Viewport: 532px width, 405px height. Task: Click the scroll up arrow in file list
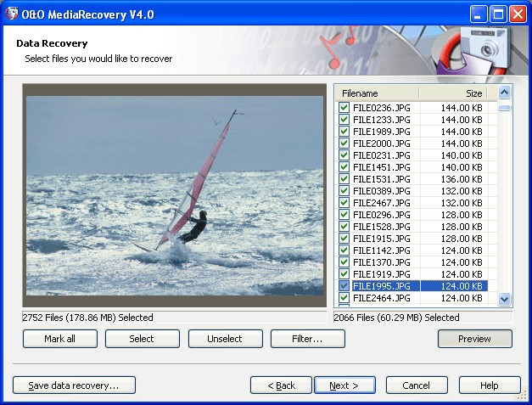click(x=504, y=92)
